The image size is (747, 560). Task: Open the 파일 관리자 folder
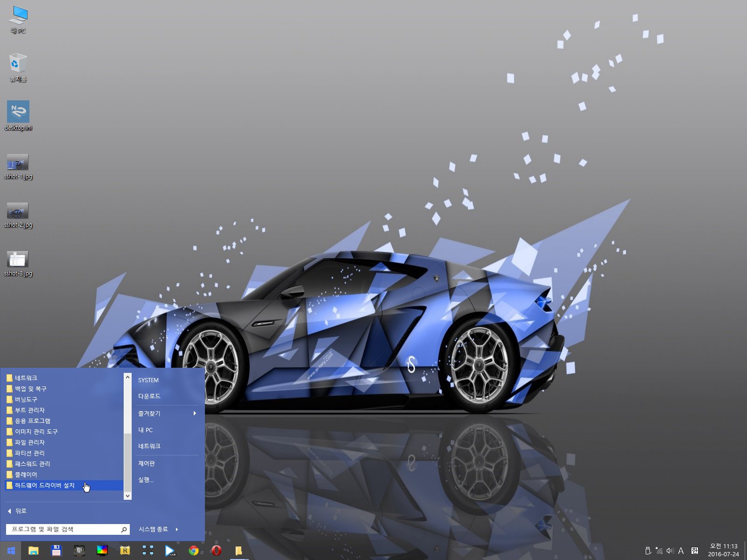pos(64,442)
